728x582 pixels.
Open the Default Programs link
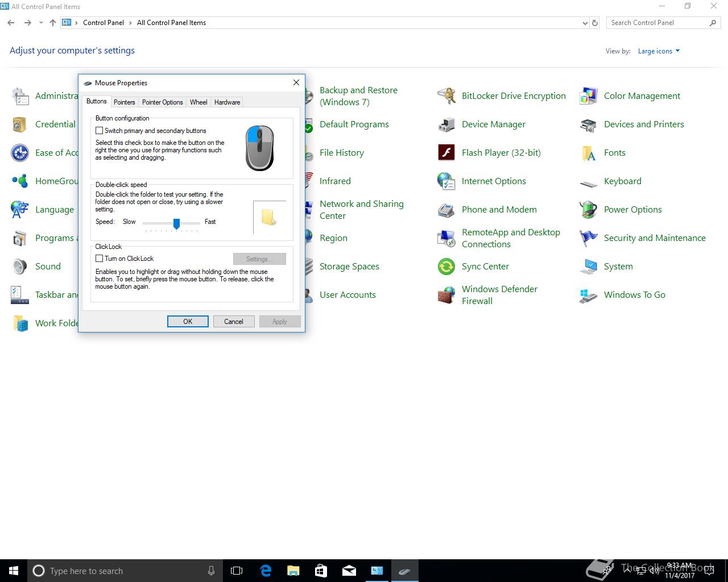point(354,124)
